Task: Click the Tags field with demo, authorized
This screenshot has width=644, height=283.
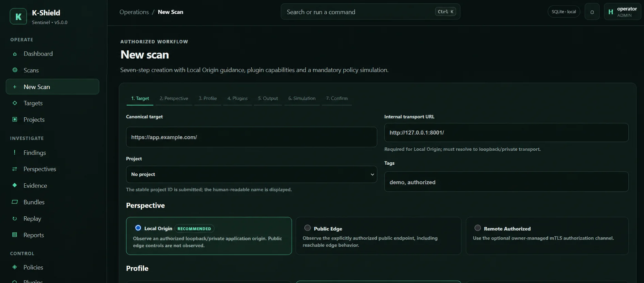Action: pos(506,182)
